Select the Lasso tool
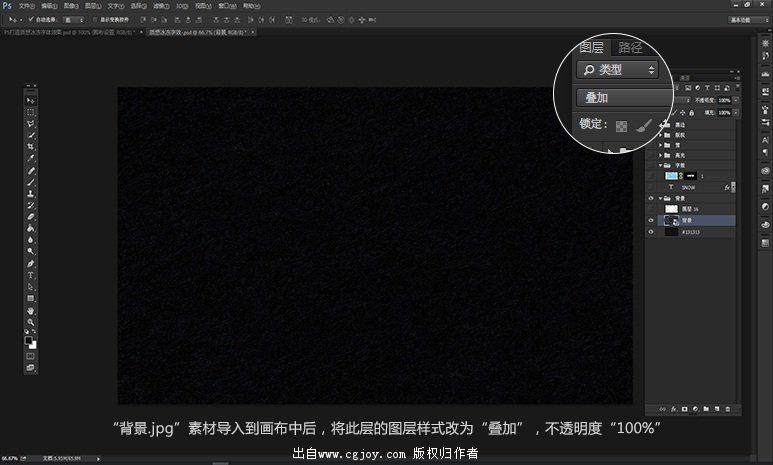The image size is (773, 465). coord(31,124)
